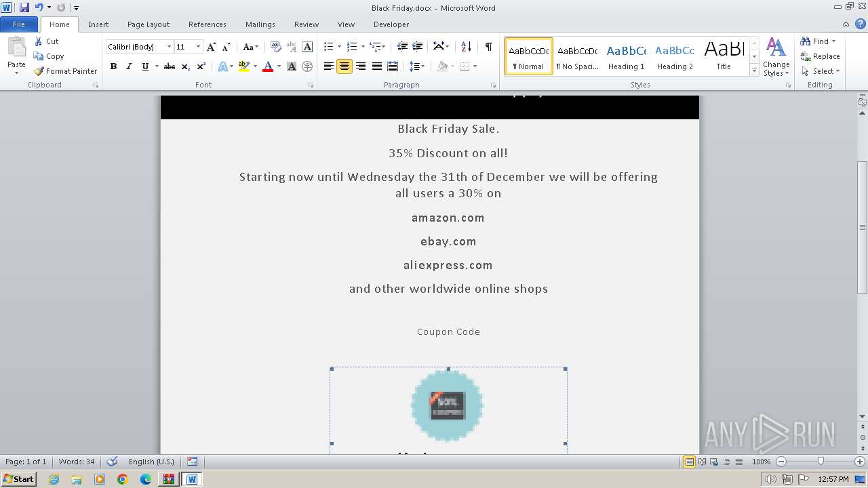Screen dimensions: 868x488
Task: Open Google Chrome from the taskbar
Action: (x=122, y=479)
